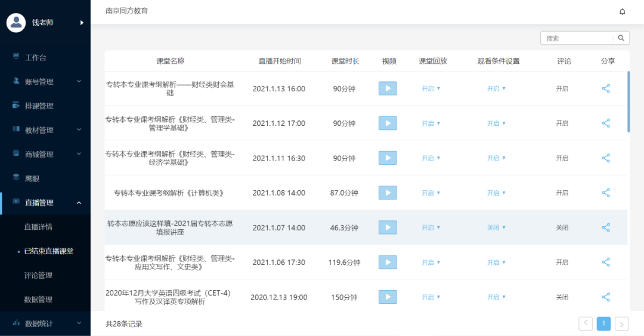This screenshot has width=644, height=336.
Task: Share the 计算机类 class
Action: (x=606, y=193)
